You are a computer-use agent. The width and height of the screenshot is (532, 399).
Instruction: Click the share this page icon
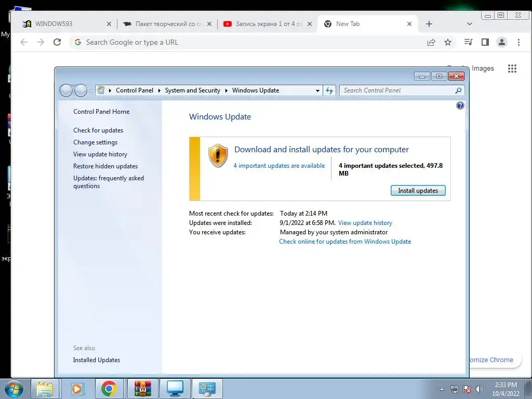(x=431, y=42)
